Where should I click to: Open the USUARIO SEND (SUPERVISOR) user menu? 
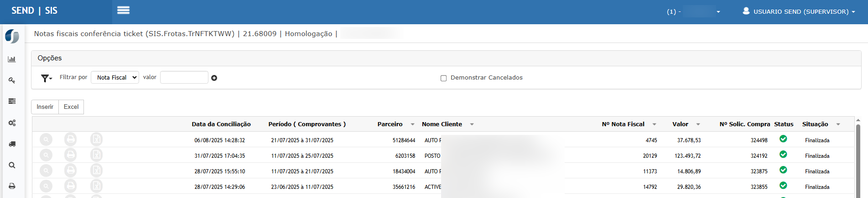pos(798,11)
